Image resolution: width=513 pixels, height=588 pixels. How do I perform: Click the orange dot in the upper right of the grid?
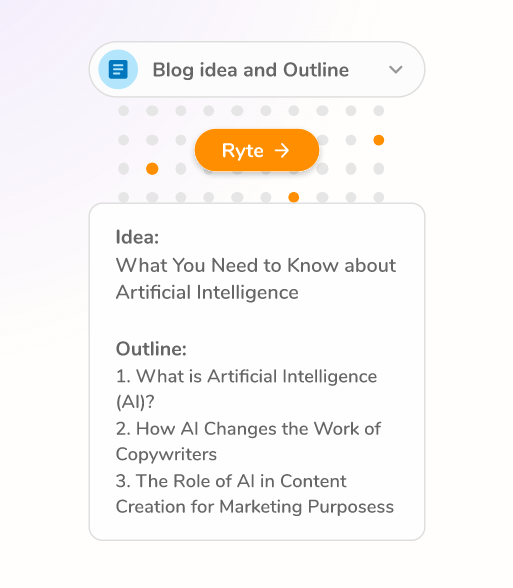[379, 140]
